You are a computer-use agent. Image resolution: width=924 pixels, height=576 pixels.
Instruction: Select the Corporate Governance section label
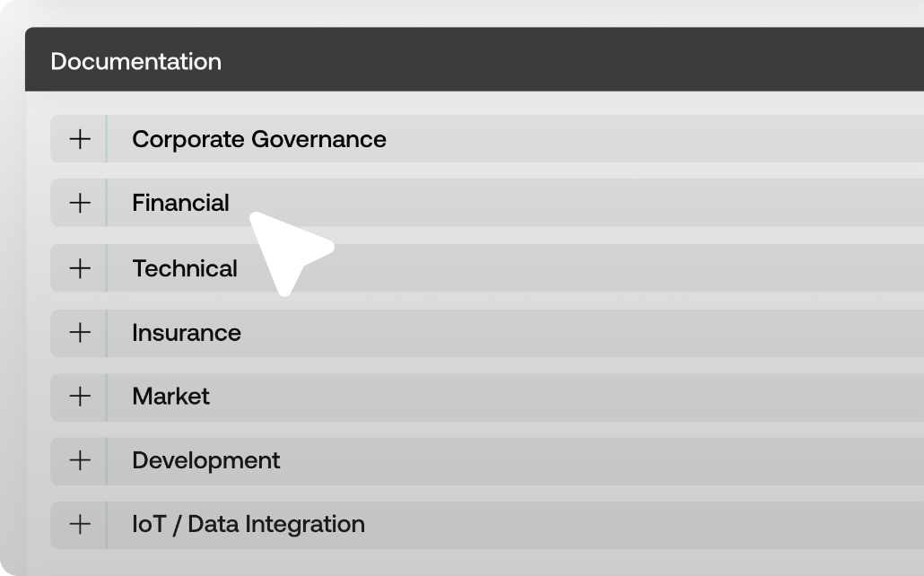click(258, 139)
